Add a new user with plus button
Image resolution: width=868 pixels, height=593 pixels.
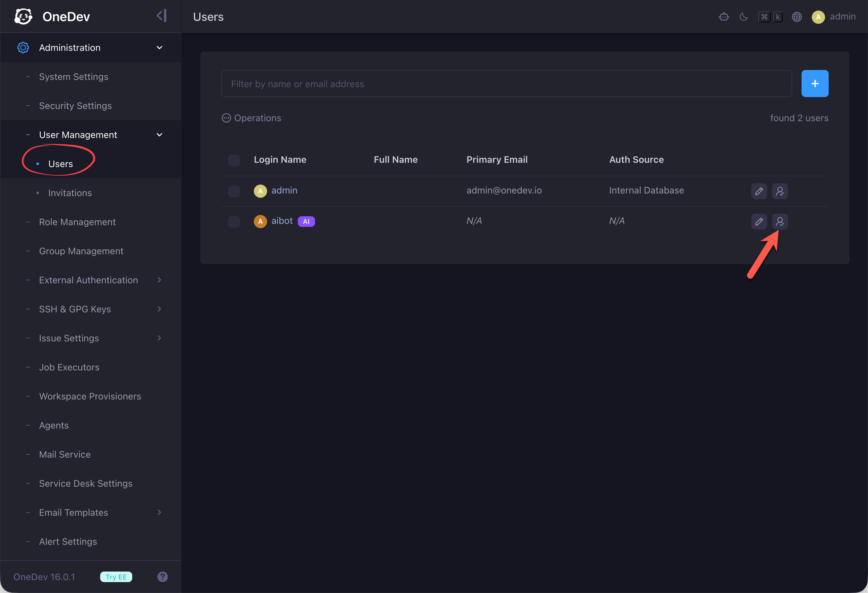pyautogui.click(x=814, y=84)
